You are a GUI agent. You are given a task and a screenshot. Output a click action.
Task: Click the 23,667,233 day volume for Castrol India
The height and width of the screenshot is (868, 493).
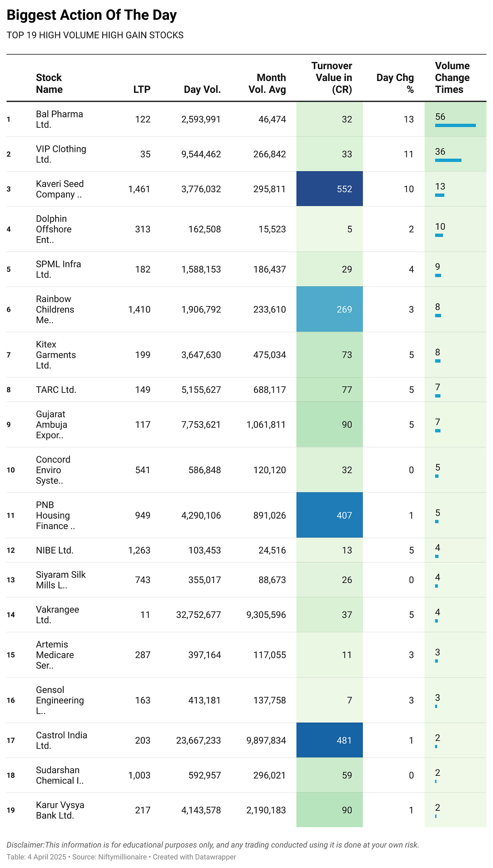point(198,741)
